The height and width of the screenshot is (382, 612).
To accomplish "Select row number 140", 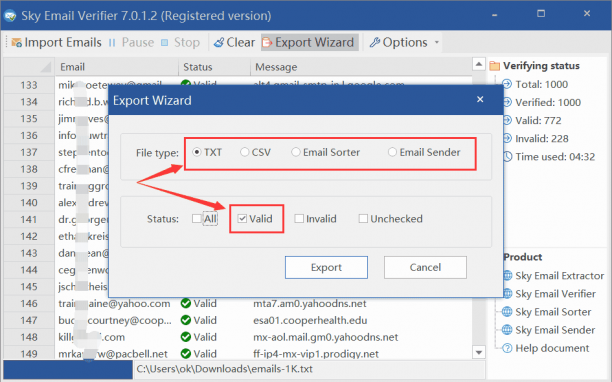I will [x=29, y=203].
